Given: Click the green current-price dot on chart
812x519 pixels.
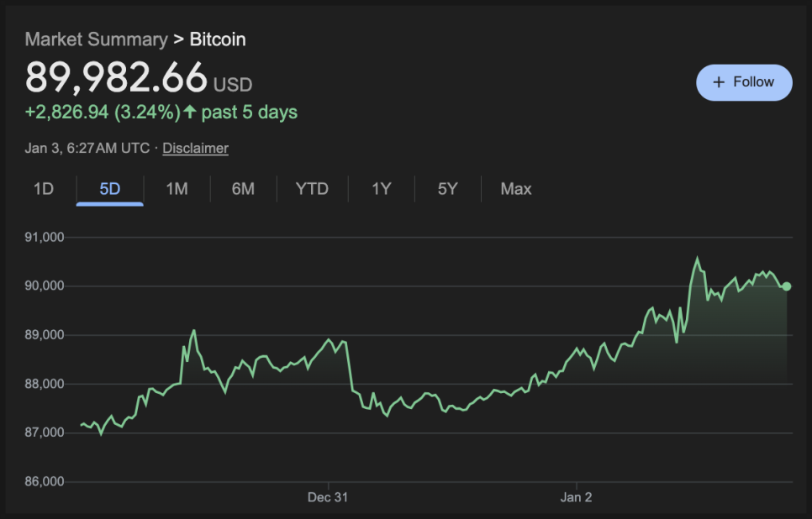Looking at the screenshot, I should coord(786,286).
